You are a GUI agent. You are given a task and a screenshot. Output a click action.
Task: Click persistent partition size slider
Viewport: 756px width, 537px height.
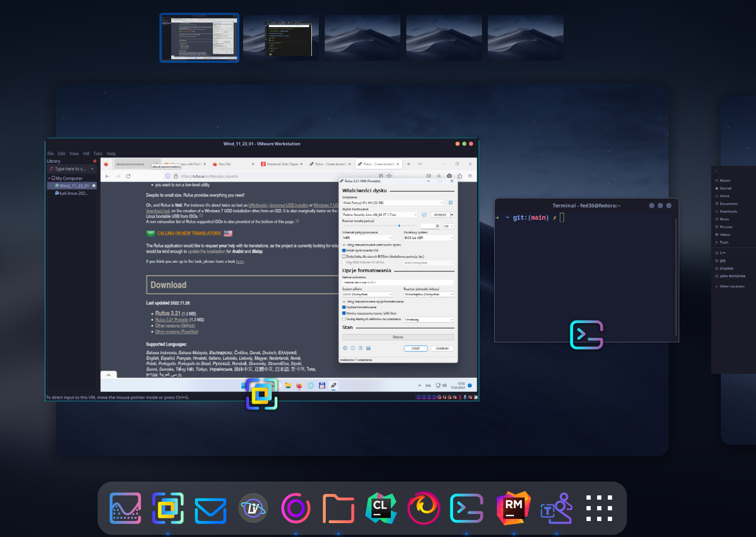(380, 226)
